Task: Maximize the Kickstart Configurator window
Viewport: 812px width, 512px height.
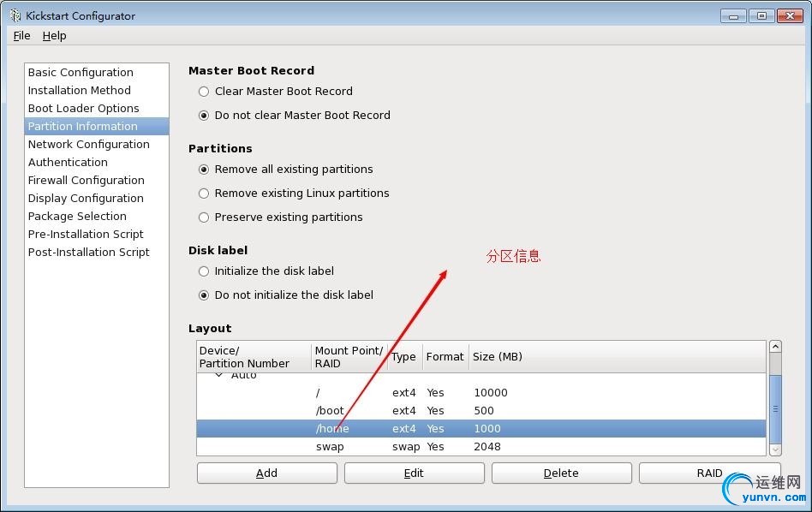Action: click(761, 16)
